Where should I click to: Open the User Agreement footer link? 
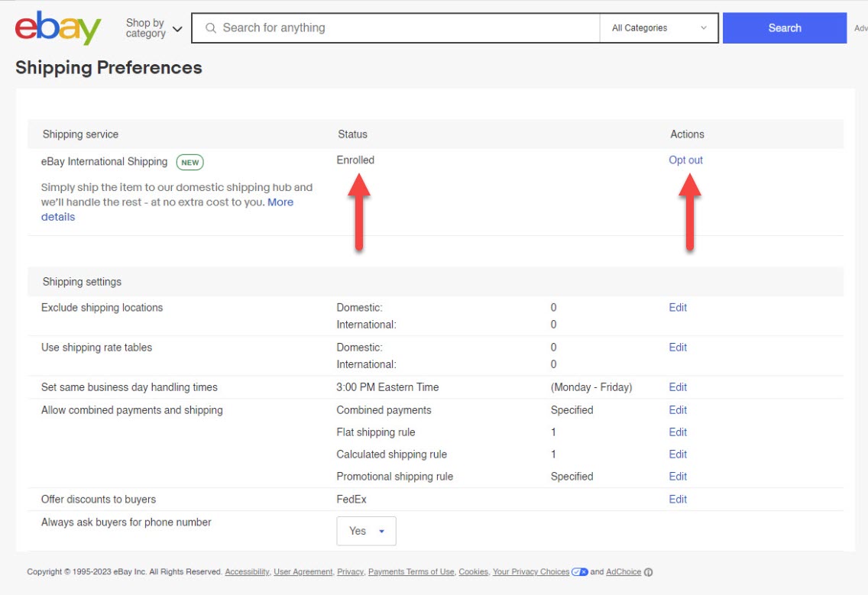(303, 571)
